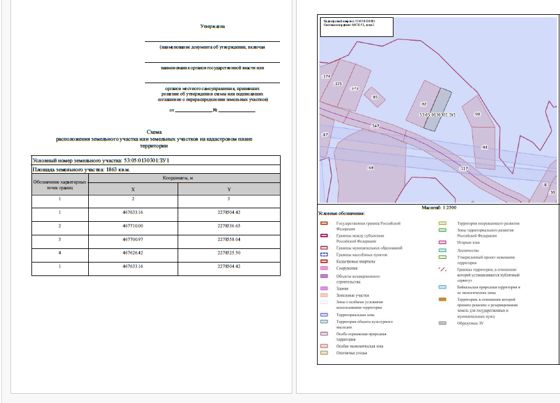Screen dimensions: 560x403
Task: Click the "Территориальные зоны" legend swatch
Action: click(x=324, y=315)
